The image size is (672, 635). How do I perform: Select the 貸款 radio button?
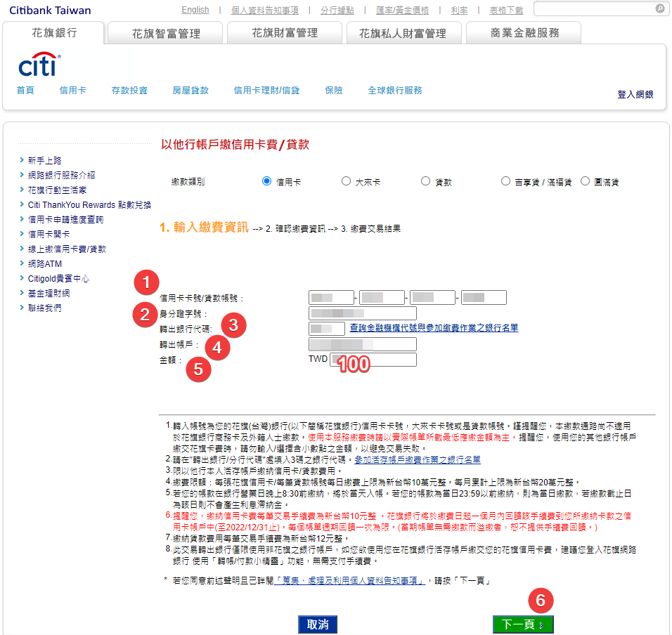click(x=425, y=181)
